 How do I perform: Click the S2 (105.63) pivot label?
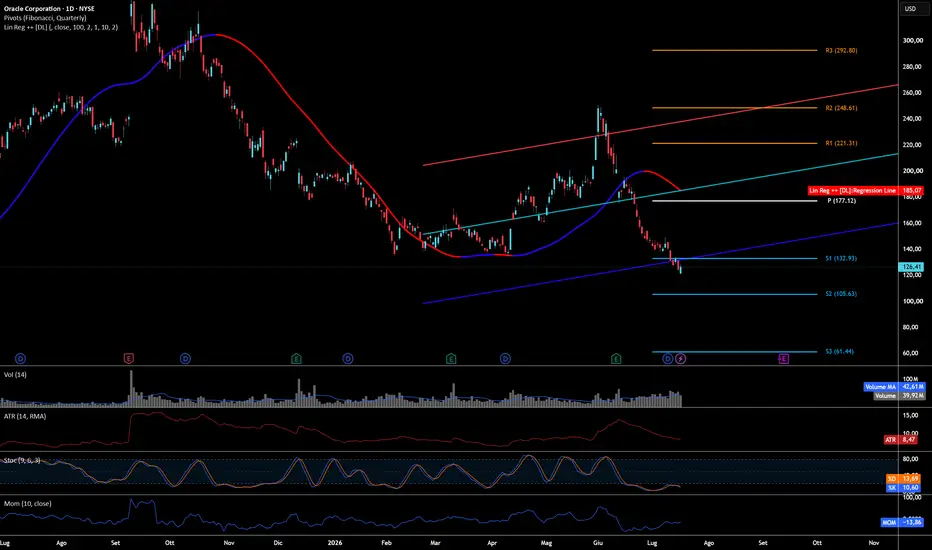pos(841,294)
